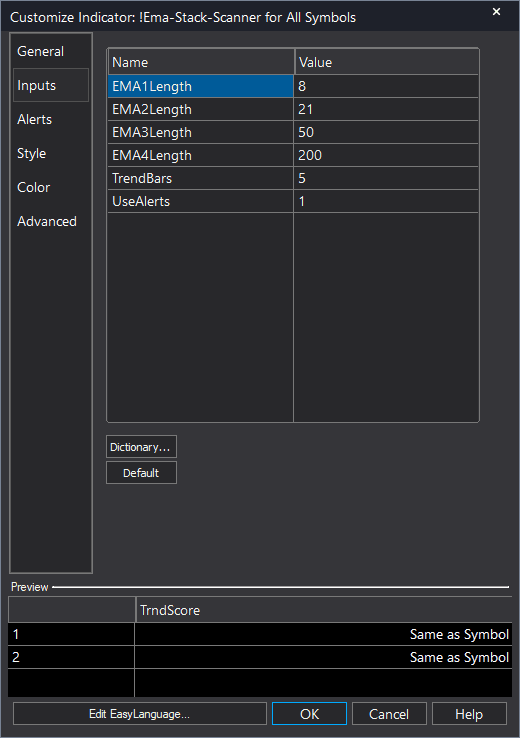Select the EMA2Length input name

coord(200,109)
